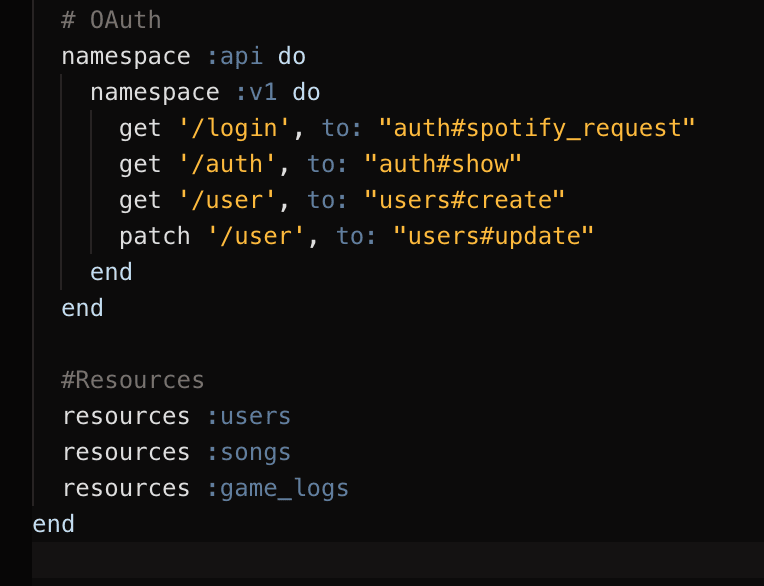Click the ':users' resources symbol
The width and height of the screenshot is (764, 586).
coord(249,416)
